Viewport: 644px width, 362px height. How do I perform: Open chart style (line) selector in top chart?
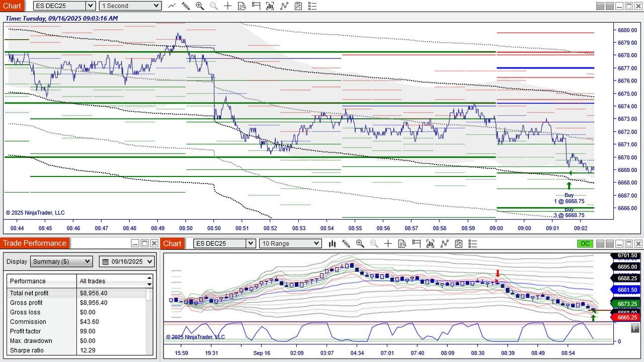coord(172,6)
